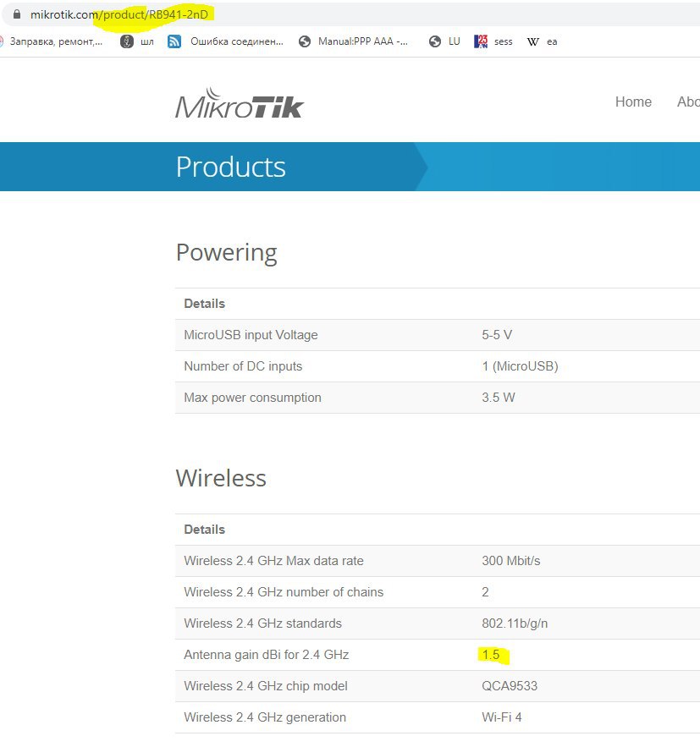Select the '300 Mbit/s' value
Image resolution: width=700 pixels, height=747 pixels.
(x=511, y=561)
